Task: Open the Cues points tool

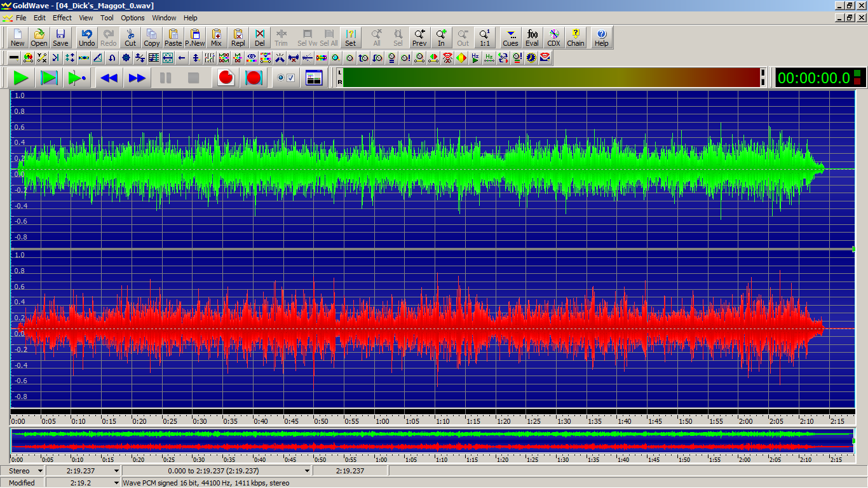Action: tap(510, 38)
